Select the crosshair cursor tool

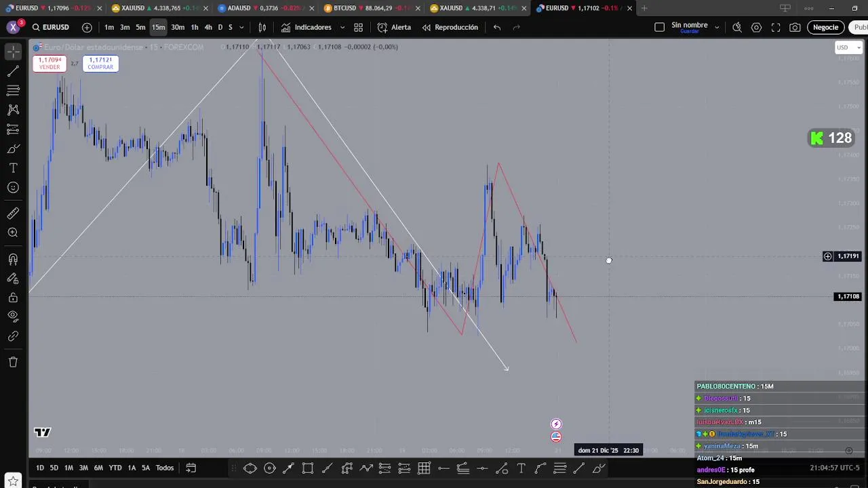[13, 52]
